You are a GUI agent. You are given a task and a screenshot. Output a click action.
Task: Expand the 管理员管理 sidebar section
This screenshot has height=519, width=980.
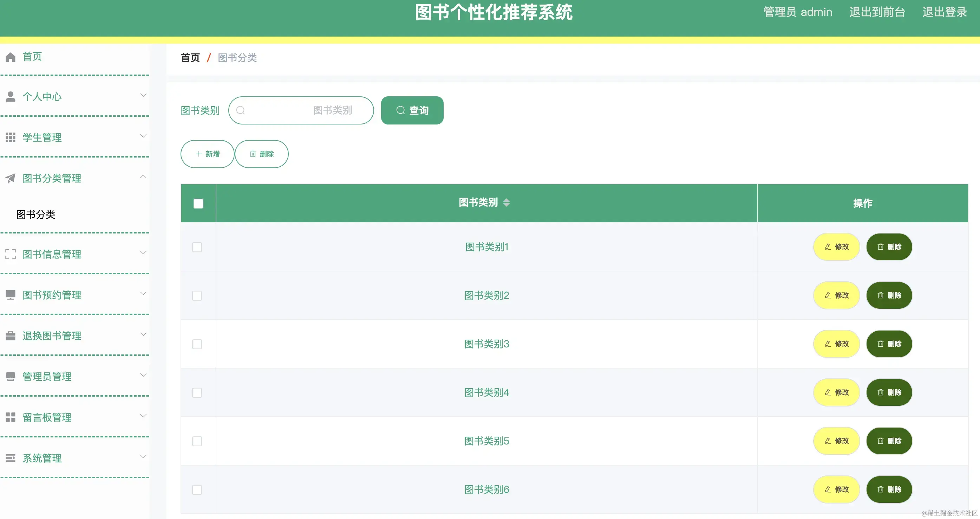[143, 375]
